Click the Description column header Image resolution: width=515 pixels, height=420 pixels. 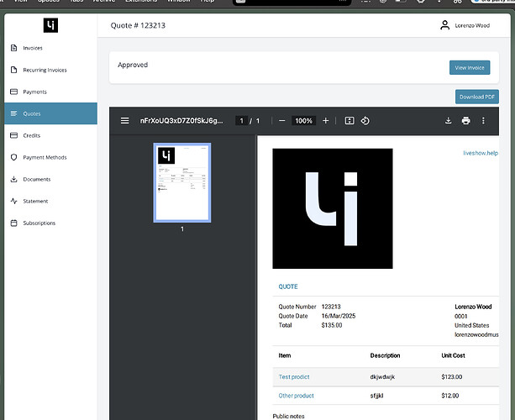pos(385,355)
